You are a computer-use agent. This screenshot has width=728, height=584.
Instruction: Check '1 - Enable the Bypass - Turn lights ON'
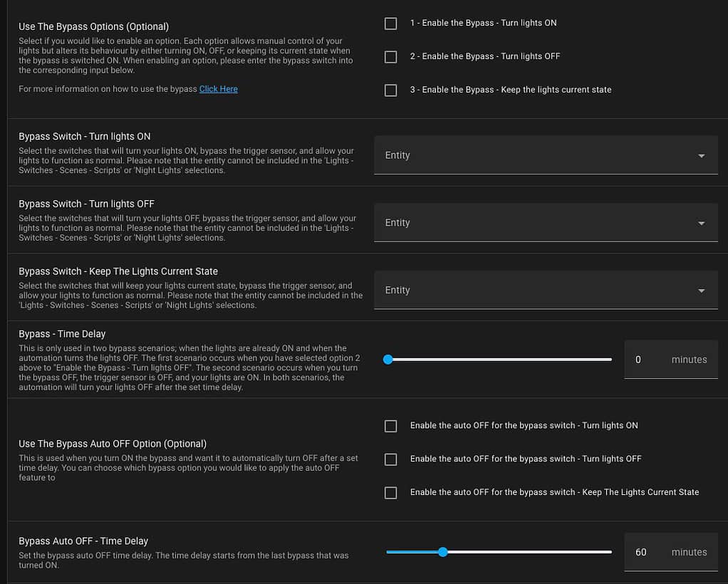[390, 24]
